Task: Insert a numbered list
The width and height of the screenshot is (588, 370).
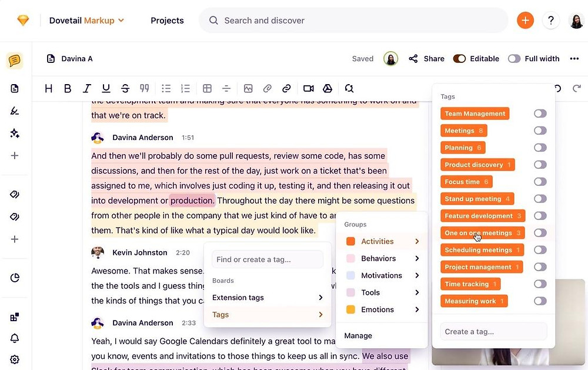Action: point(185,89)
